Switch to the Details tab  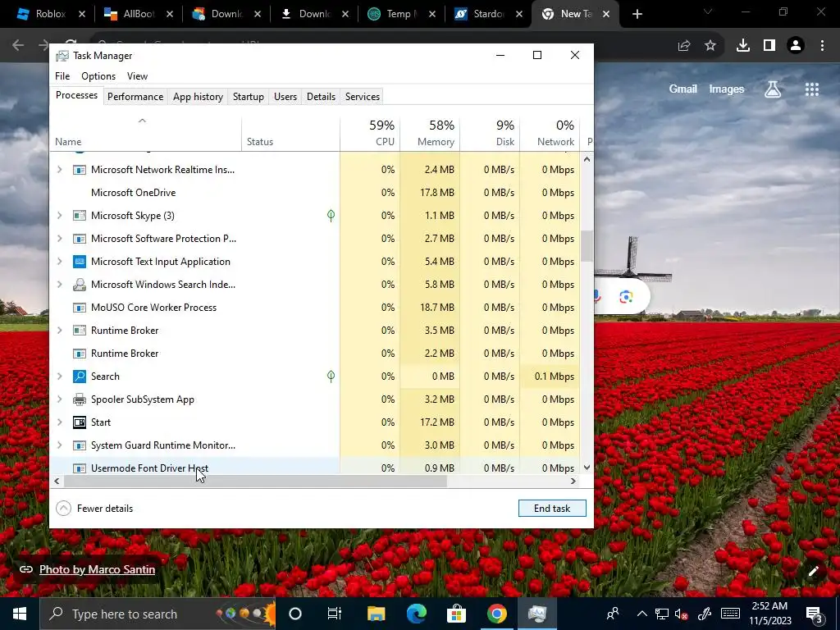pos(321,97)
